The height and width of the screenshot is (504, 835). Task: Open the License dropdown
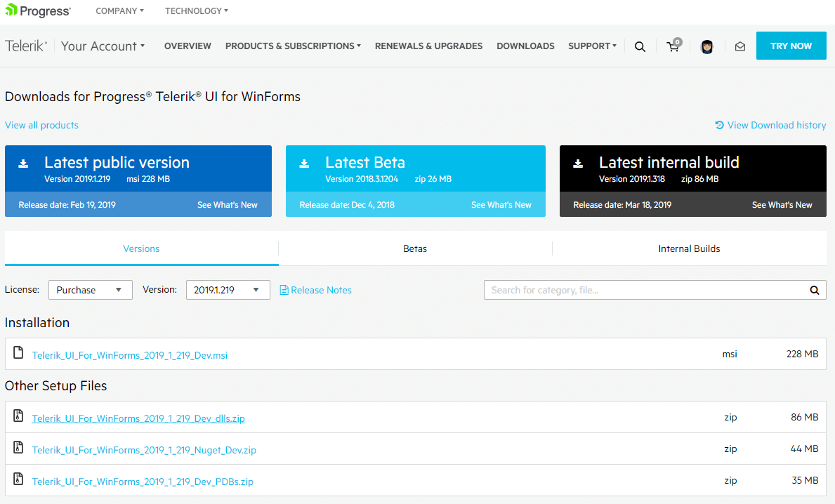tap(90, 289)
